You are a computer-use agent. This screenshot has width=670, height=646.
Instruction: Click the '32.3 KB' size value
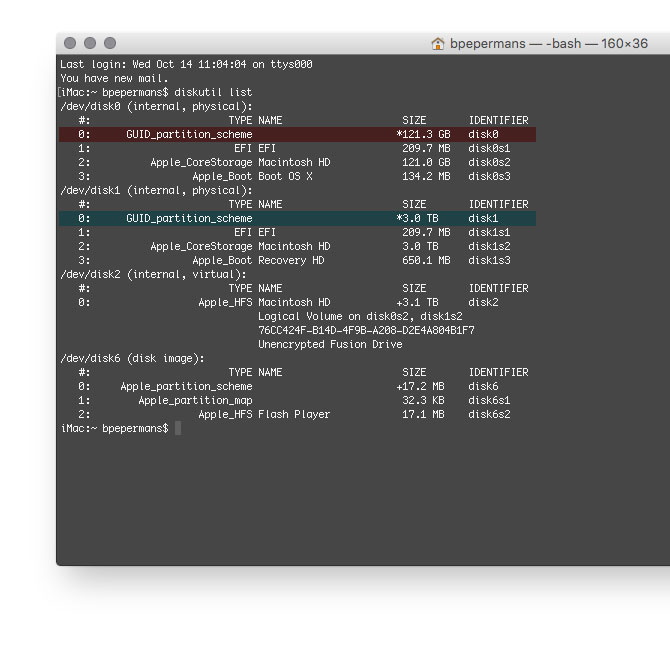point(423,400)
